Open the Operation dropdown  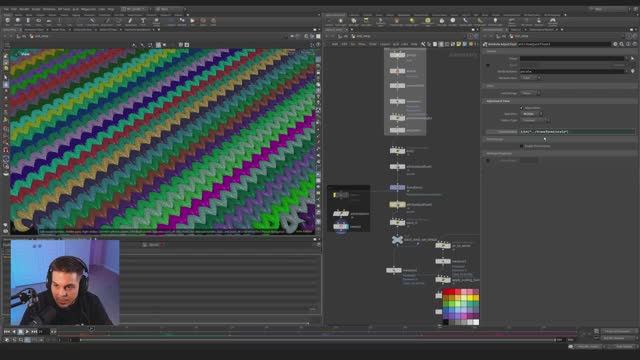tap(531, 114)
